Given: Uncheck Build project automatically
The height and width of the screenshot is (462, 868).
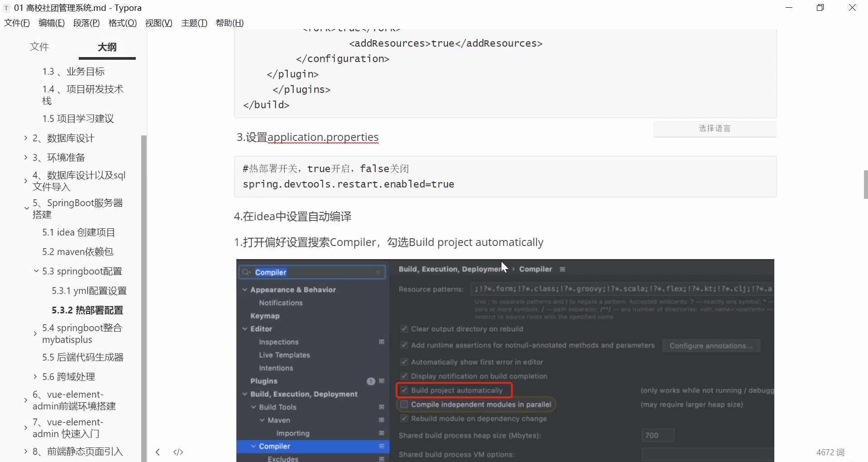Looking at the screenshot, I should pos(404,390).
